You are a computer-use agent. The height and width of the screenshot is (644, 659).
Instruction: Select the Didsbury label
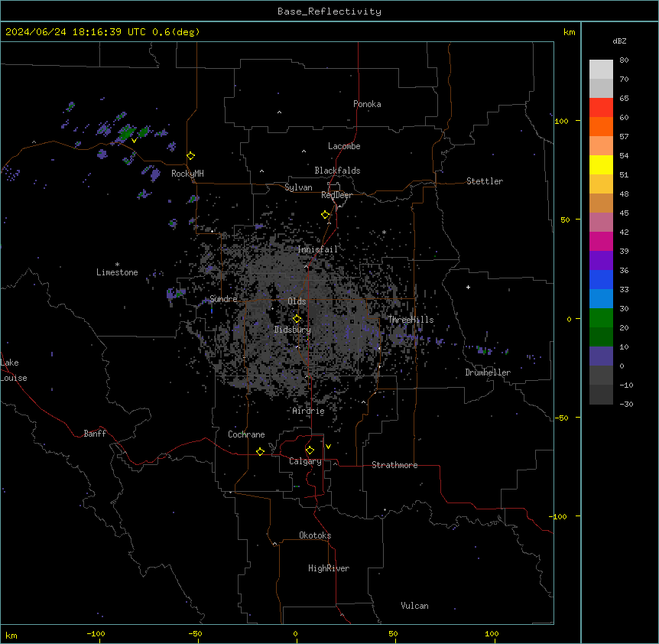(x=293, y=330)
